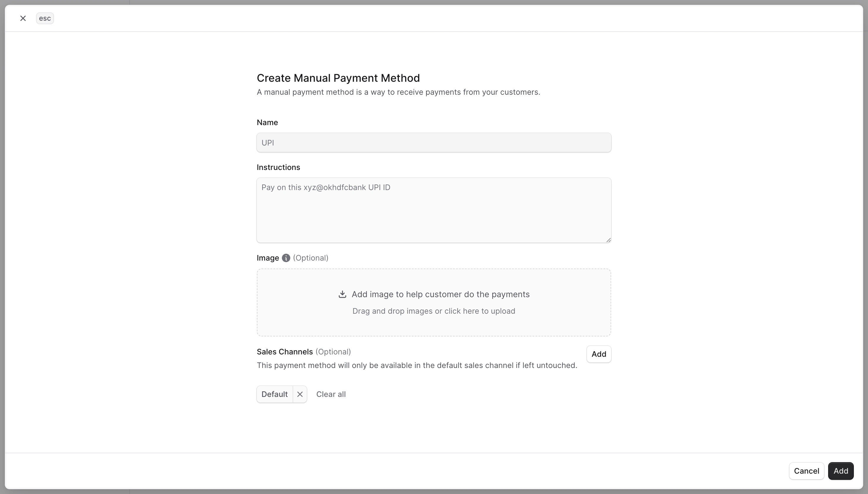Image resolution: width=868 pixels, height=494 pixels.
Task: Click 'Drag and drop images' helper text
Action: click(x=434, y=311)
